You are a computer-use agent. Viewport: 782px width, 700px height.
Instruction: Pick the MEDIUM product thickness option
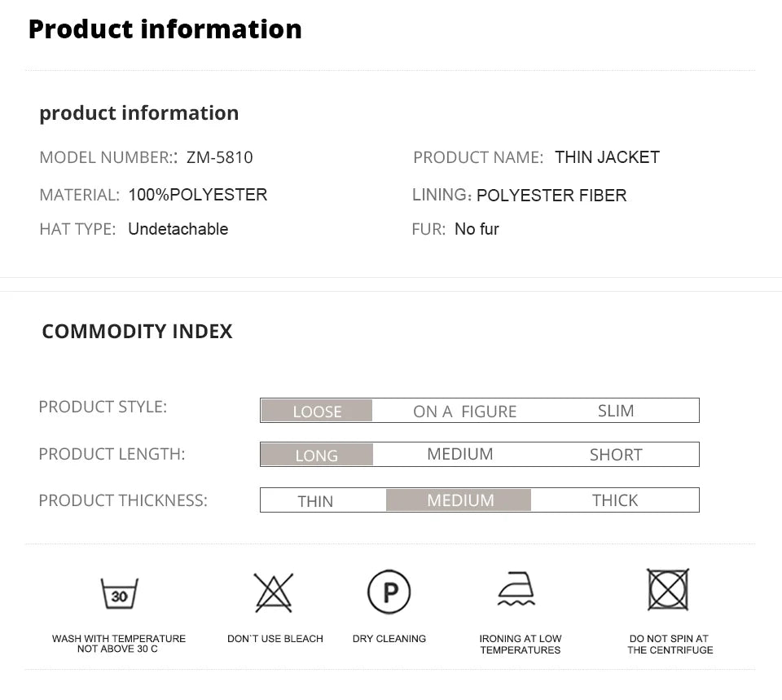(x=459, y=500)
